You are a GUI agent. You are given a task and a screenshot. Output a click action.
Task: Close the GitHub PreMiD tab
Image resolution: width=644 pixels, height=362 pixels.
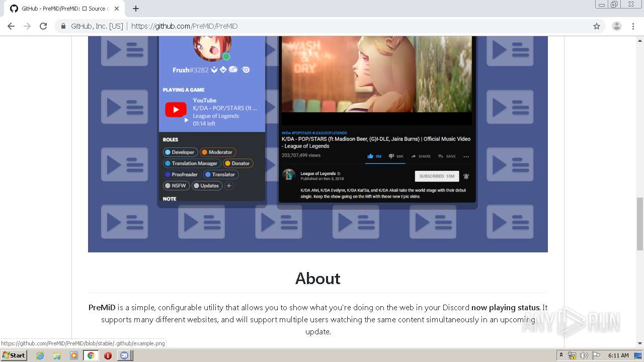(x=117, y=9)
